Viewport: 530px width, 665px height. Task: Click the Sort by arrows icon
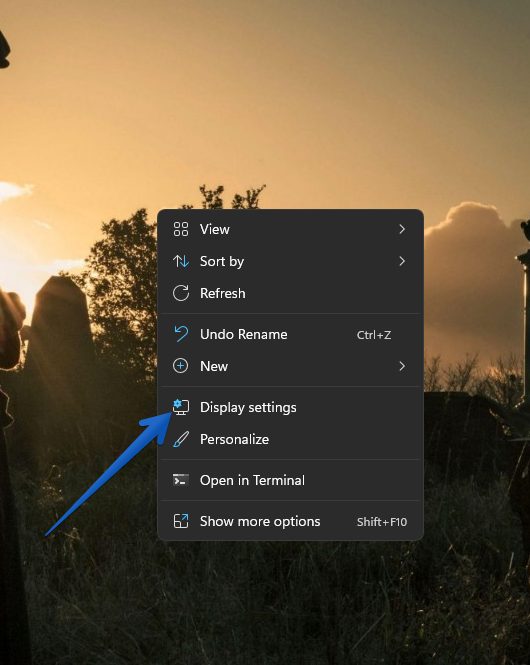click(x=181, y=261)
